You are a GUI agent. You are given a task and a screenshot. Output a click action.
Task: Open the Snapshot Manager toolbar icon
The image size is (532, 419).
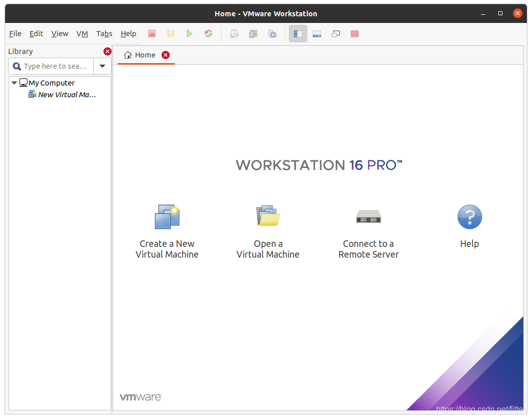click(272, 34)
